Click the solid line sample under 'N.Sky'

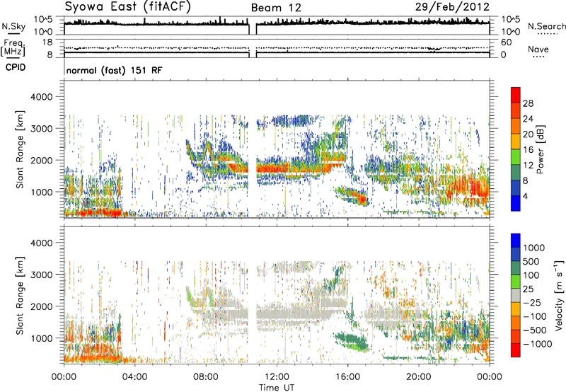click(x=13, y=33)
